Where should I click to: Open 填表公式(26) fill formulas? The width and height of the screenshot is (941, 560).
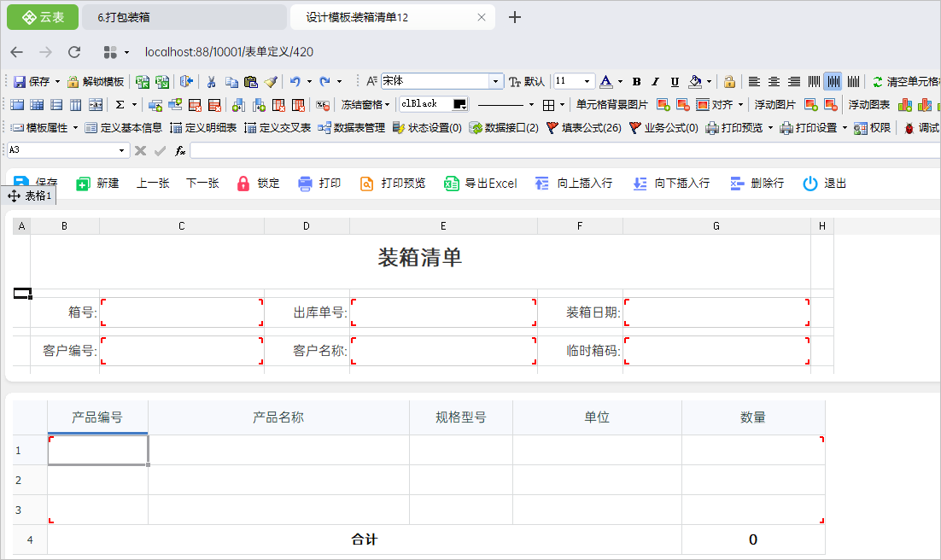pyautogui.click(x=584, y=128)
